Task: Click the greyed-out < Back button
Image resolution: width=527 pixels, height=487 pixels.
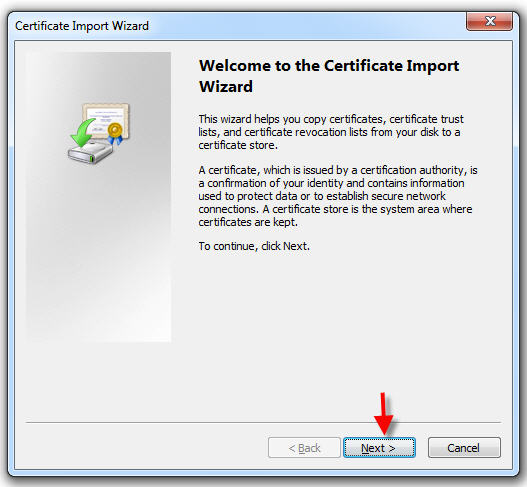Action: pos(304,448)
